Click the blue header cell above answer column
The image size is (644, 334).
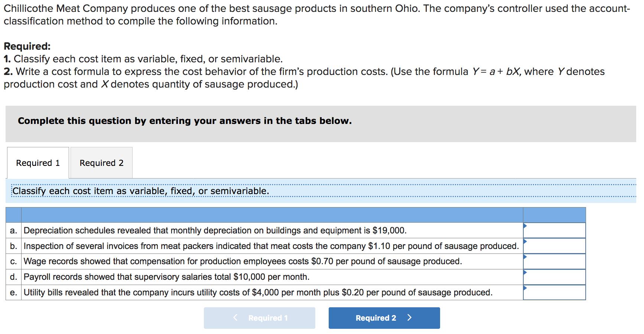pyautogui.click(x=554, y=215)
